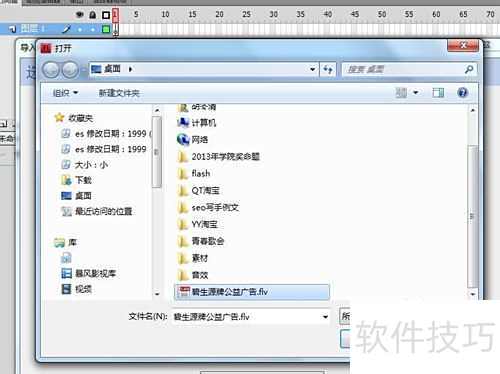Click the up arrow of navigation scrollbar
Screen dimensions: 500x374
point(157,110)
